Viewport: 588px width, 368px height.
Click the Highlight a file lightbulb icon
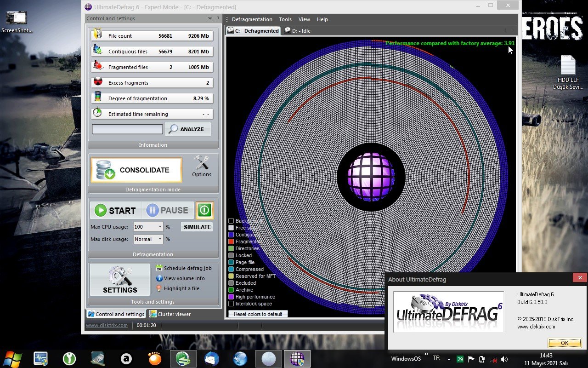point(159,288)
